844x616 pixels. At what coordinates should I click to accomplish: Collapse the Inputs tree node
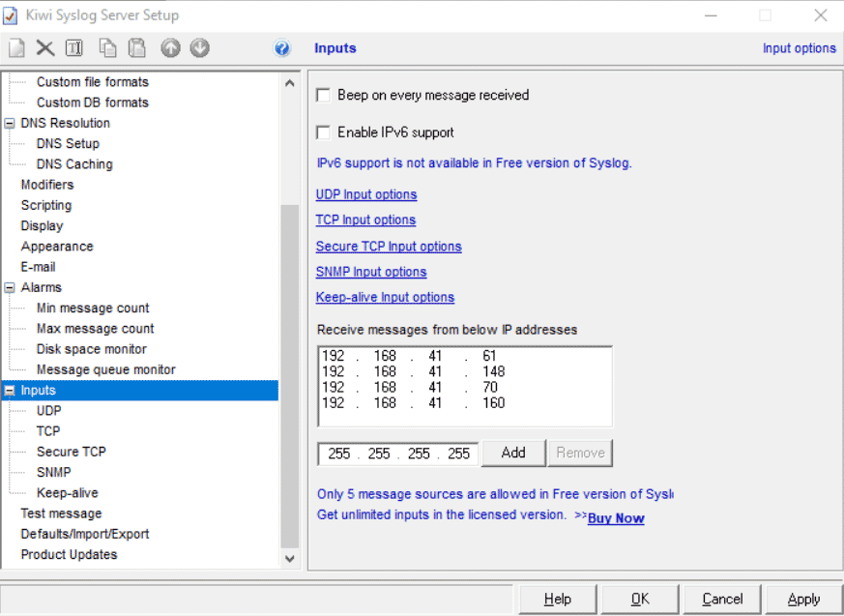tap(10, 391)
